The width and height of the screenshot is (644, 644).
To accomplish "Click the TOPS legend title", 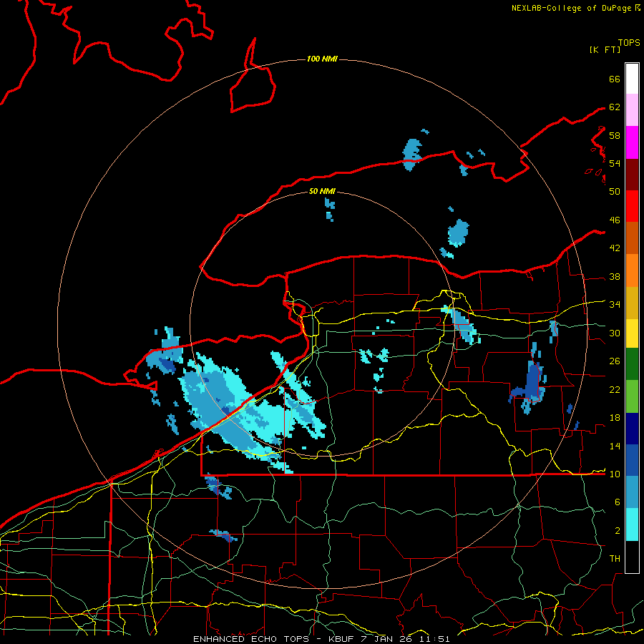I will click(629, 43).
